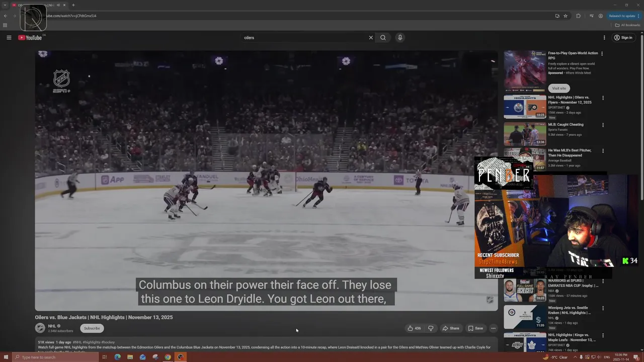Image resolution: width=644 pixels, height=362 pixels.
Task: Open the Winnipeg Jets vs. Seattle Kraken video
Action: 525,317
